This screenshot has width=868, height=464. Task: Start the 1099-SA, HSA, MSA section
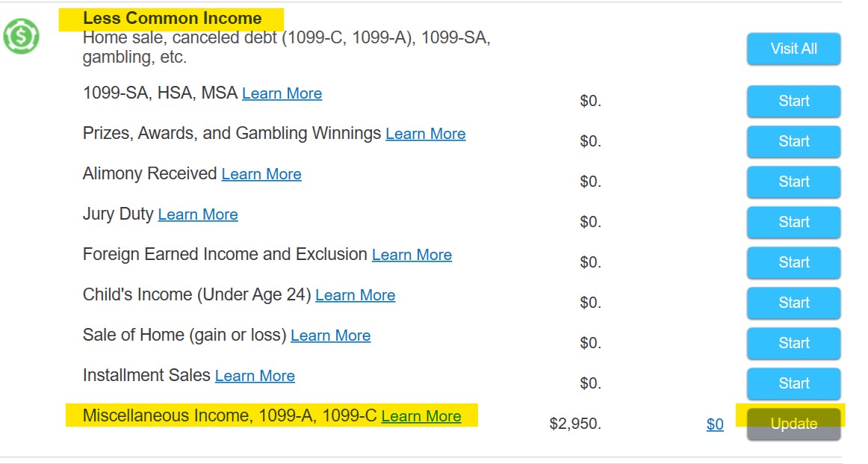pos(793,101)
